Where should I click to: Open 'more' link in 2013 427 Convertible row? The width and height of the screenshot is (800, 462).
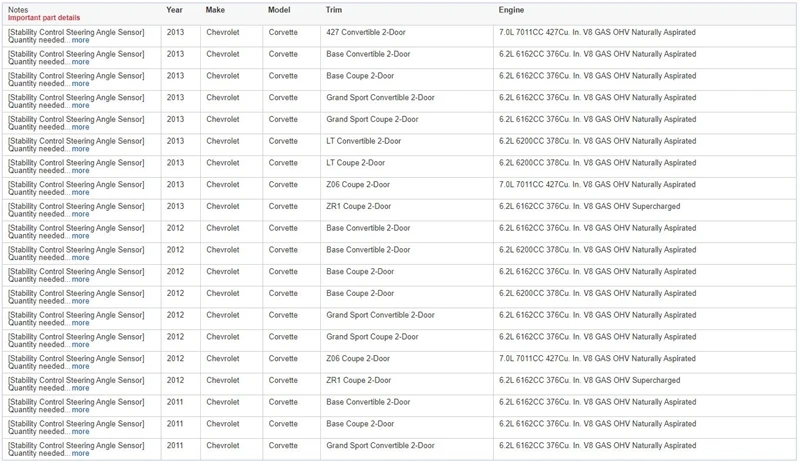tap(80, 40)
